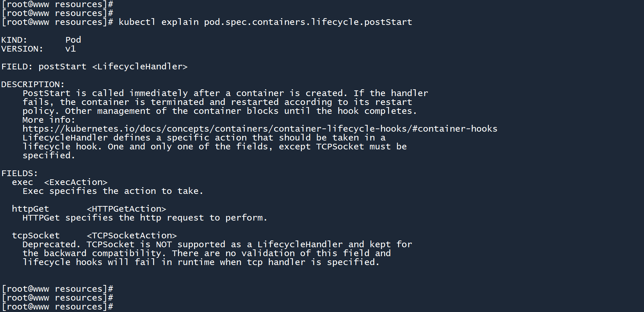644x312 pixels.
Task: Select the FIELDS: heading
Action: pos(20,173)
